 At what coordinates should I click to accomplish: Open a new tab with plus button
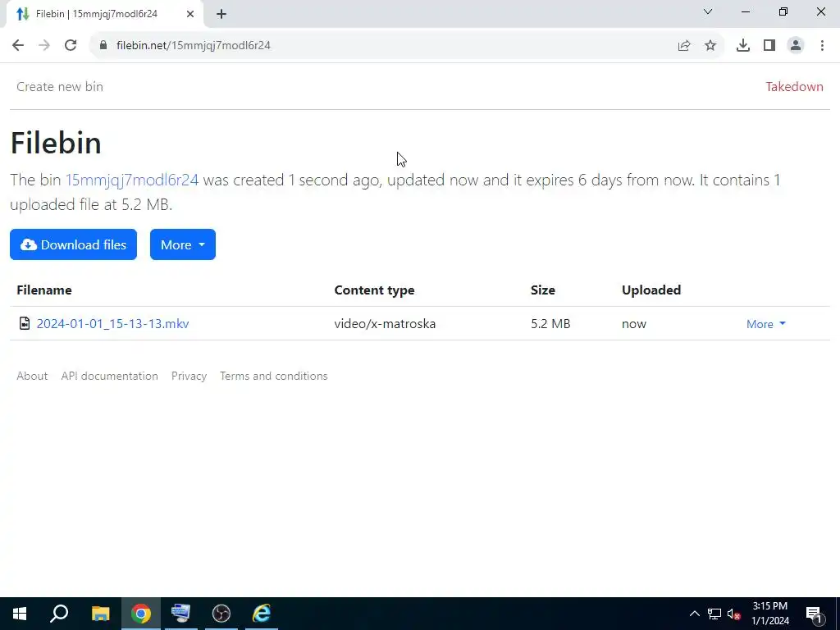(x=221, y=14)
